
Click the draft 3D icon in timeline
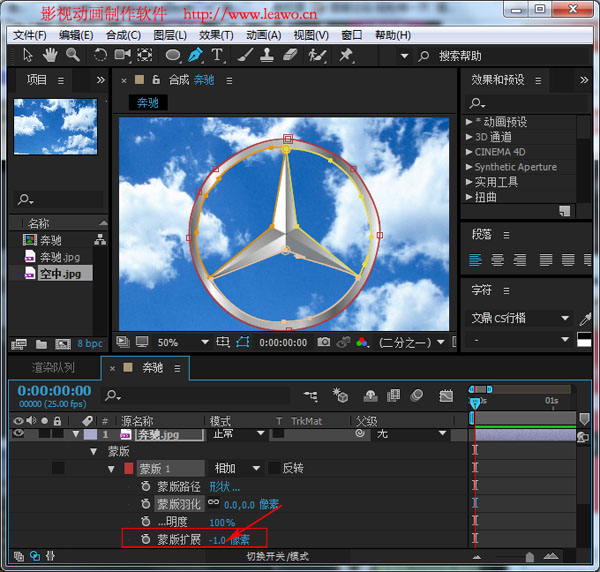click(x=340, y=396)
